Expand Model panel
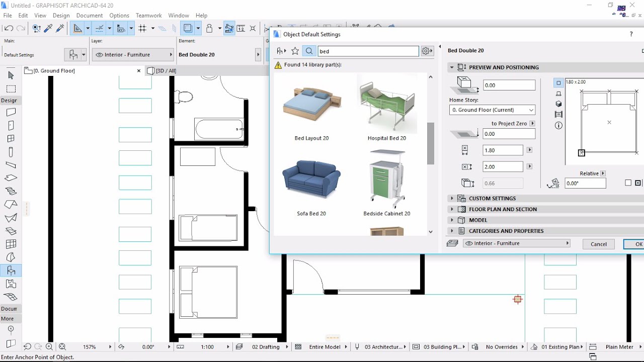 (x=452, y=220)
